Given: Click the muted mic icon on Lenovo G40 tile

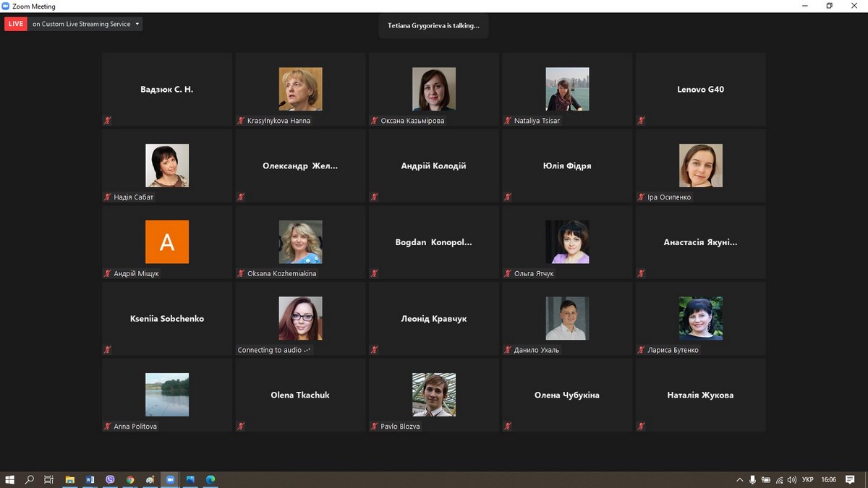Looking at the screenshot, I should coord(641,121).
